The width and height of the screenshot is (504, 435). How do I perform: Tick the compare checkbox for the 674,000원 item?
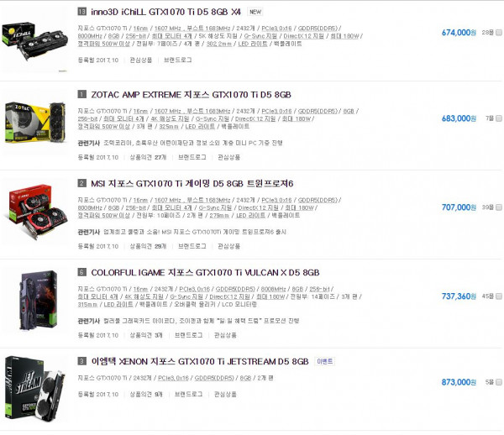pos(499,33)
